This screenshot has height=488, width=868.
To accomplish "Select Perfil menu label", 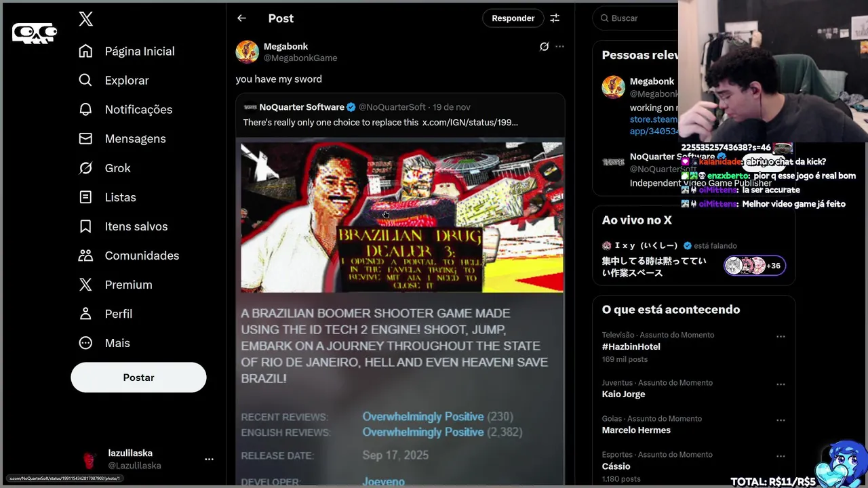I will coord(119,314).
